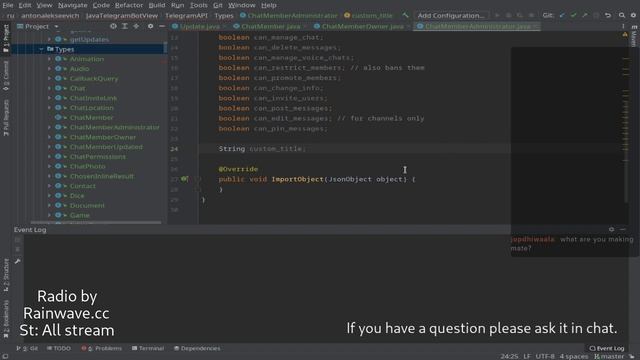Expand the ChatMemberAdministrator node arrow
The height and width of the screenshot is (360, 640).
[49, 127]
